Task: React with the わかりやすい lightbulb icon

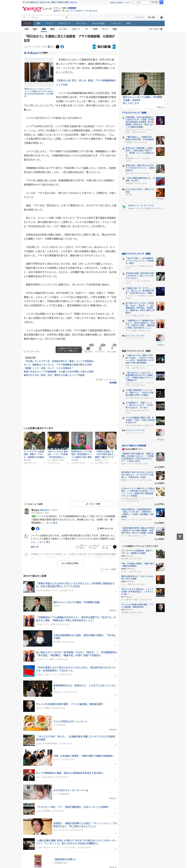Action: tap(100, 348)
